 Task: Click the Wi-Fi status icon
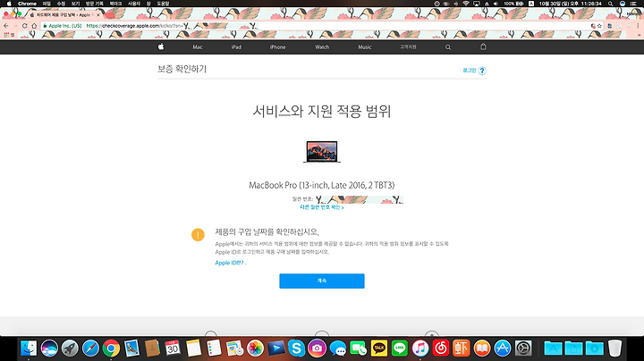coord(466,4)
